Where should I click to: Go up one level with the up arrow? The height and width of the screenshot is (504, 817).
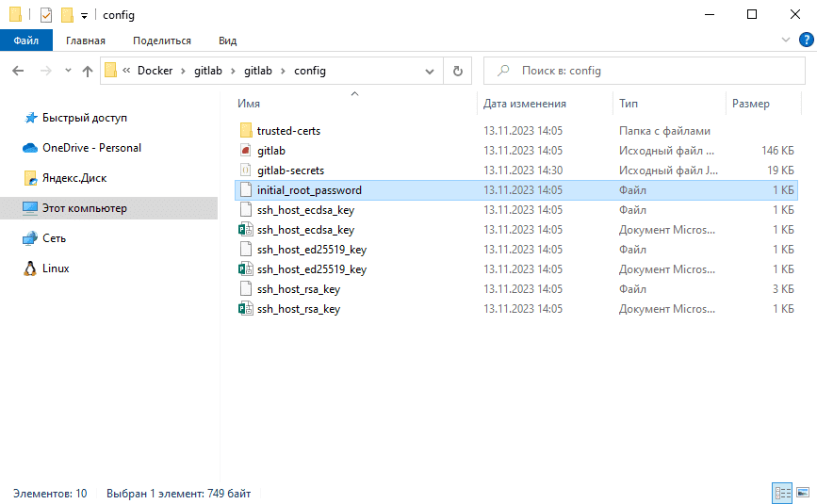tap(88, 71)
